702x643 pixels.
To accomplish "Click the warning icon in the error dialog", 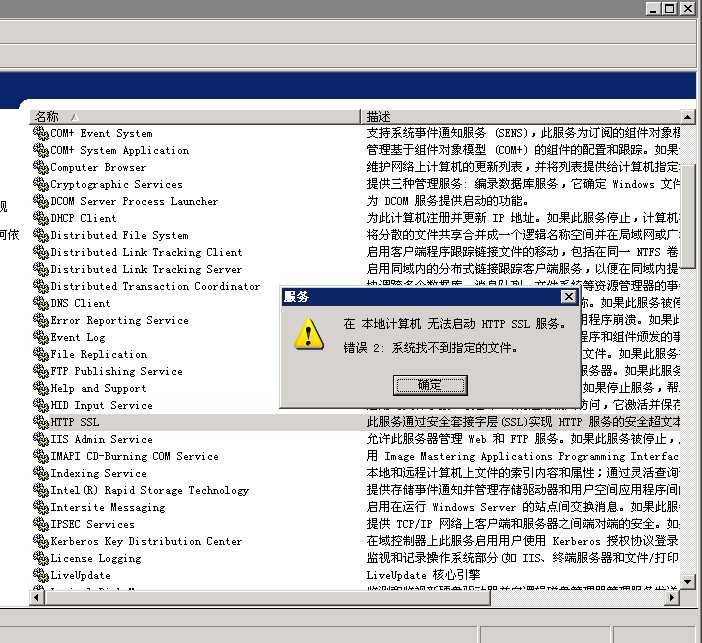I will (308, 335).
